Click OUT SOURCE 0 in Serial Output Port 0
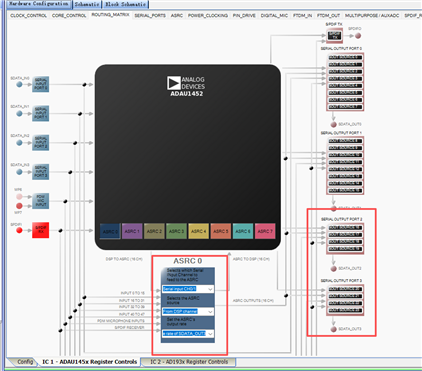422x371 pixels. tap(345, 57)
